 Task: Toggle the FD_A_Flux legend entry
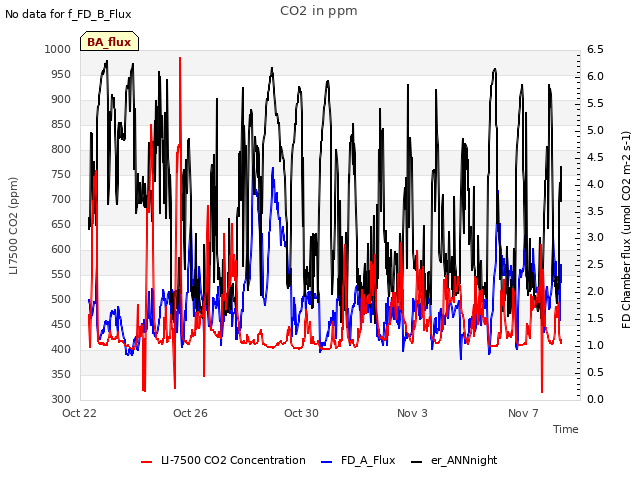point(358,460)
